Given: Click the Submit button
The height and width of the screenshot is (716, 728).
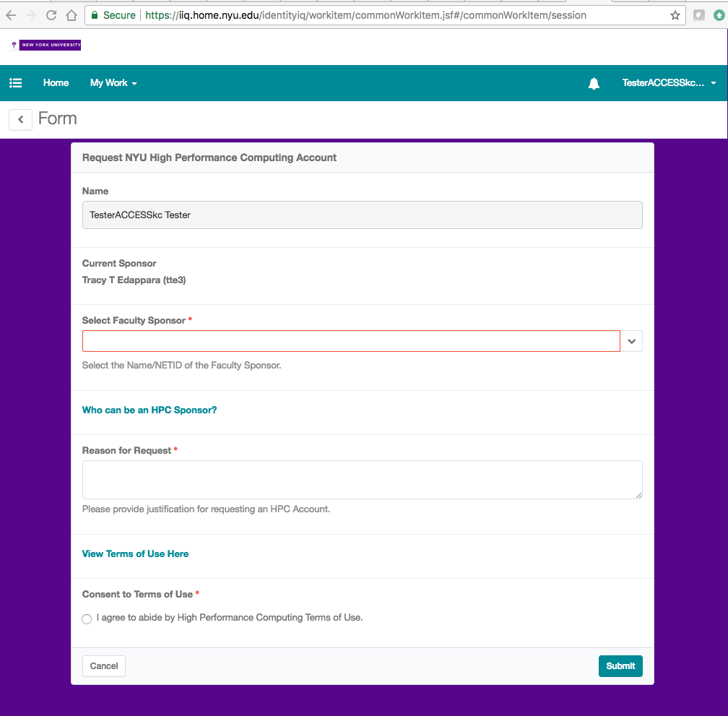Looking at the screenshot, I should (620, 665).
